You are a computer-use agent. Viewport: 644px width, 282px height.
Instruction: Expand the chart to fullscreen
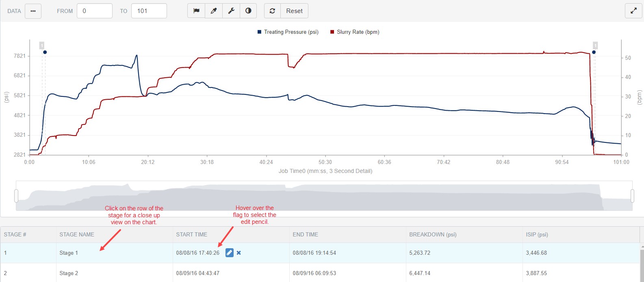633,11
